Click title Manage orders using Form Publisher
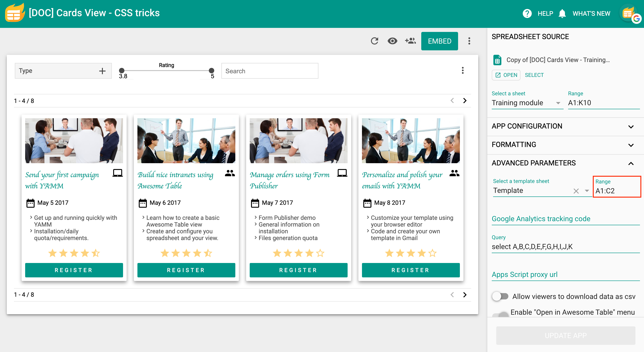 289,180
